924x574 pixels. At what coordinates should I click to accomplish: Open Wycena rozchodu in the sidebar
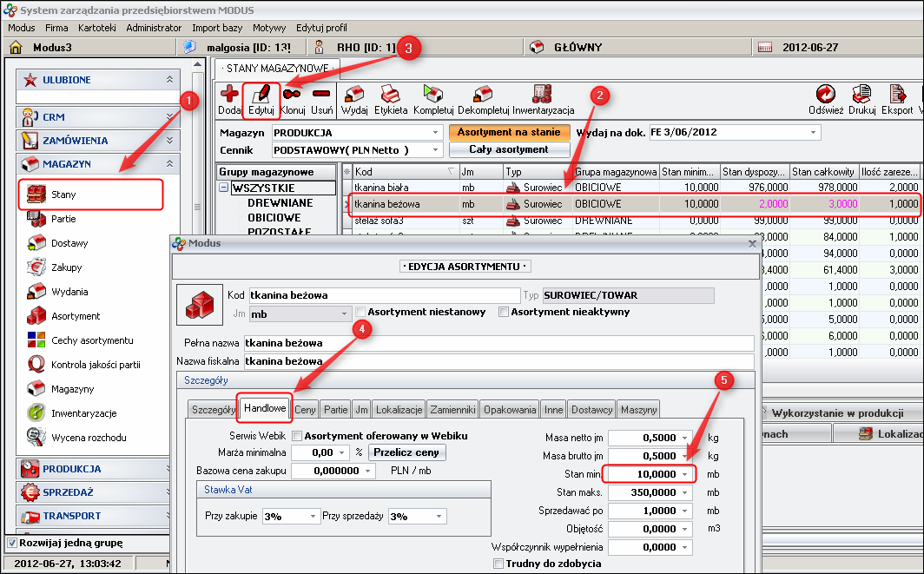89,438
